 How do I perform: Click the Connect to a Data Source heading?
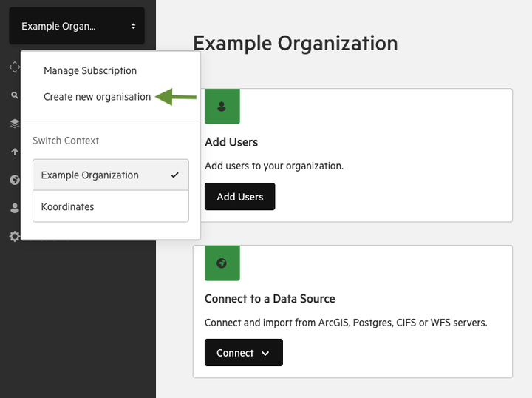point(270,299)
